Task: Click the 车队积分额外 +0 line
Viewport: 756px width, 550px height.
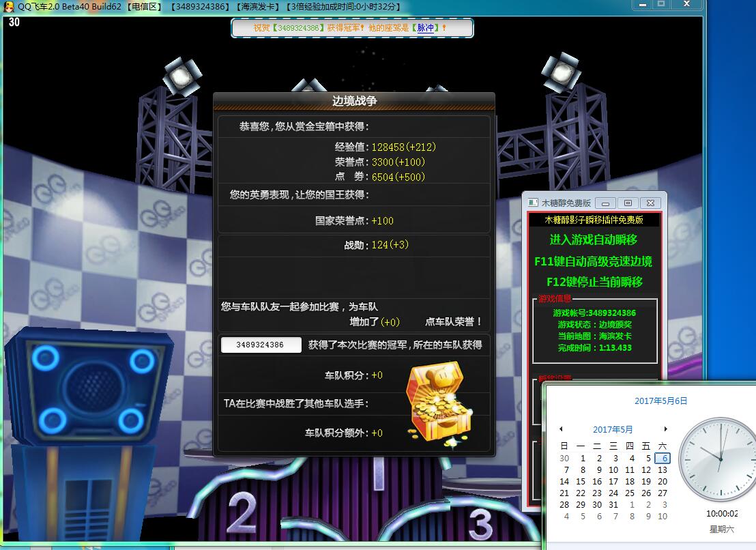Action: 343,433
